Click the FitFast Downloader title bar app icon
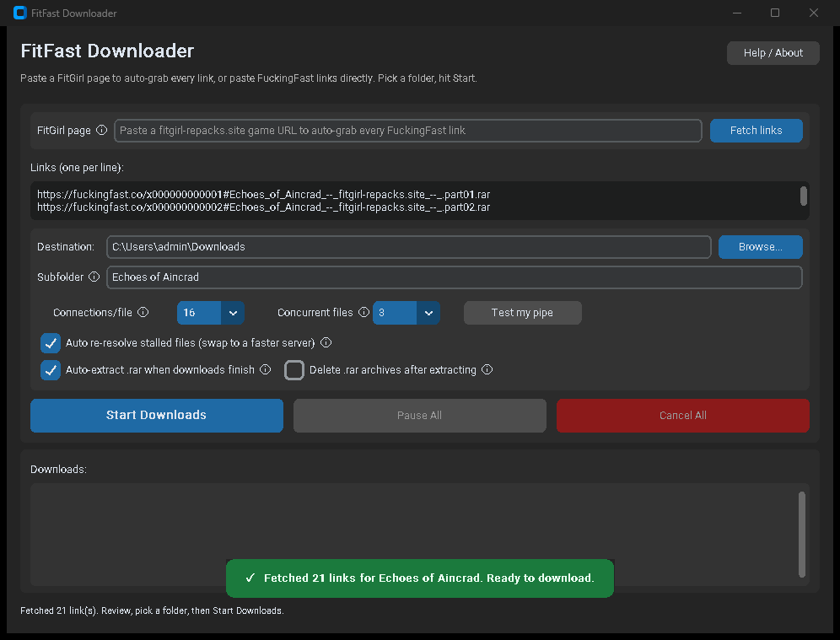The width and height of the screenshot is (840, 640). (20, 13)
